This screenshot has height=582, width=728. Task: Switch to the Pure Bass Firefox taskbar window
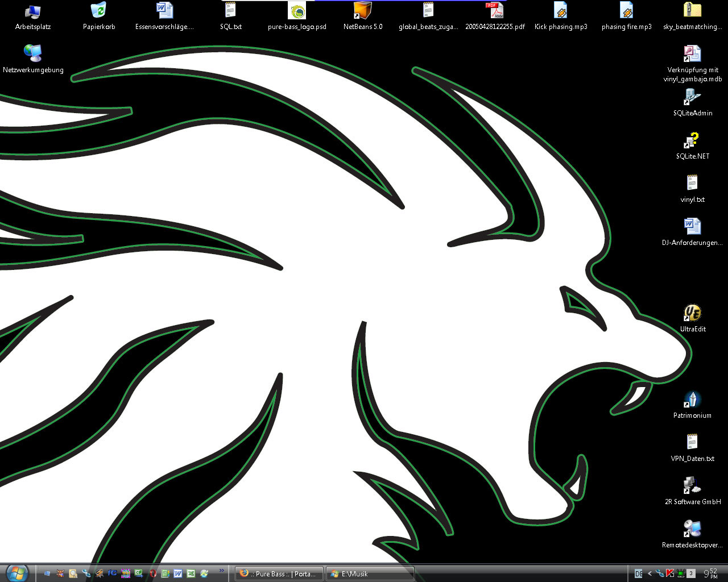point(279,573)
